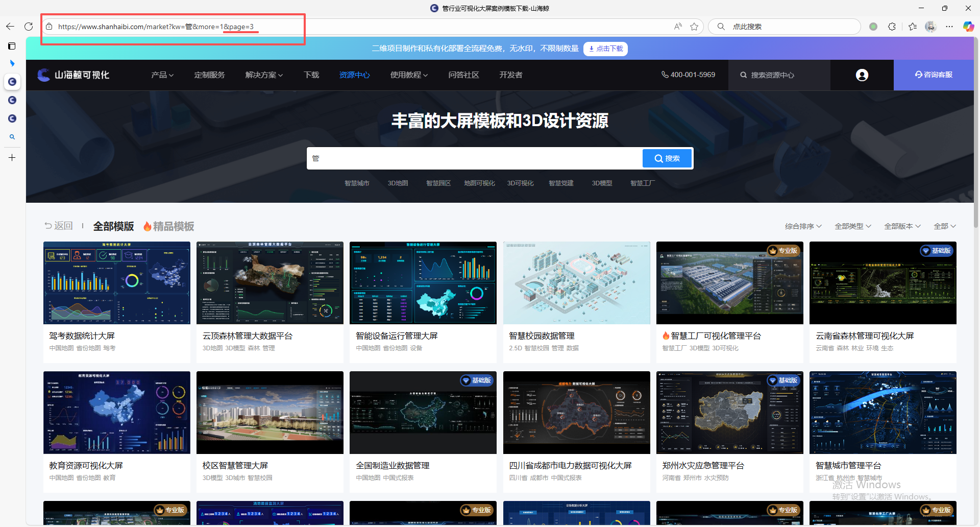Click the 郑州水灾应急管理平台 title

(x=703, y=465)
